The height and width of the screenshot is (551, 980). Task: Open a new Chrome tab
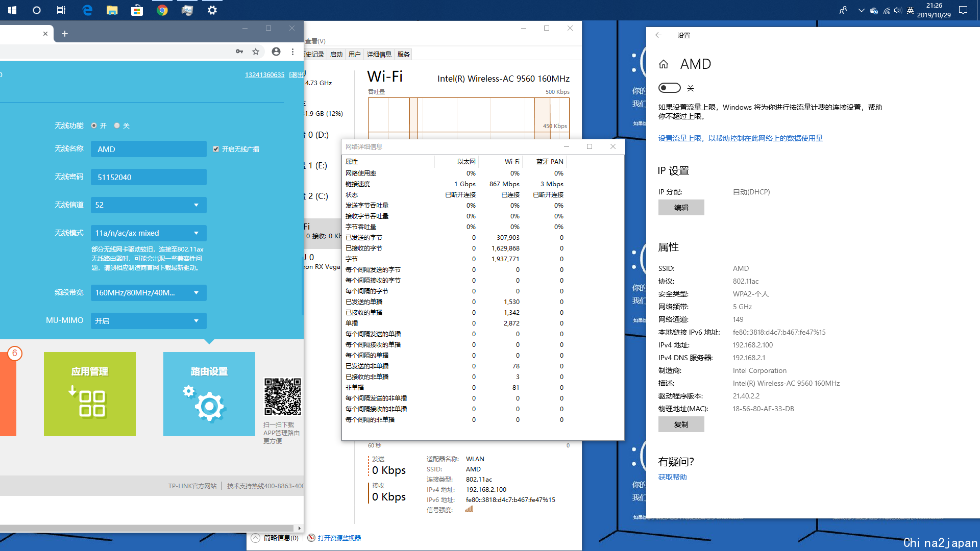point(65,34)
